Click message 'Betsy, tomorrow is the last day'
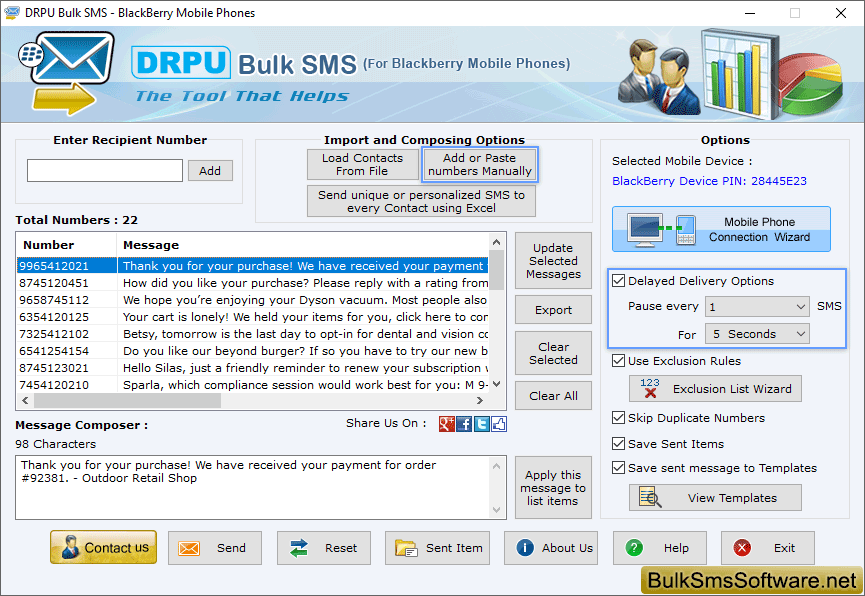 tap(305, 334)
